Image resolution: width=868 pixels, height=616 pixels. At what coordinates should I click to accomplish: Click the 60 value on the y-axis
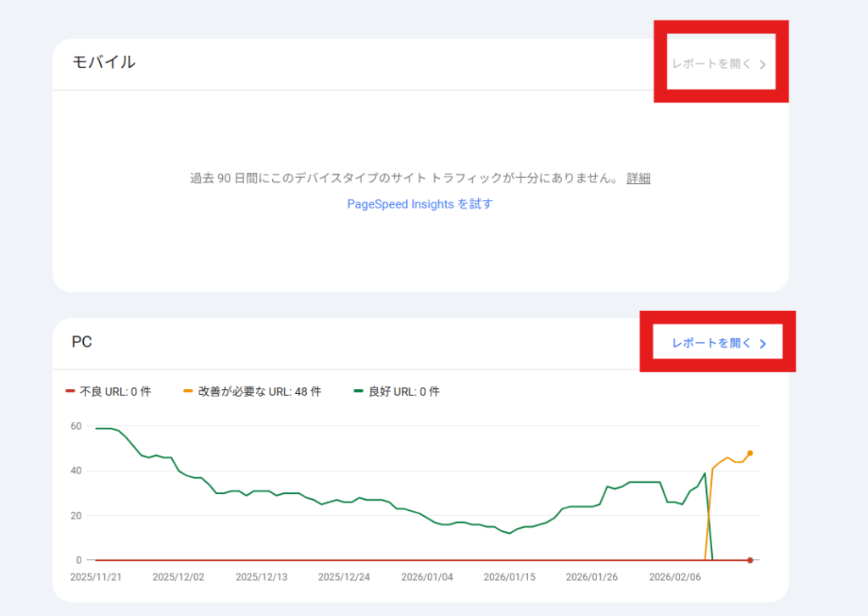coord(76,426)
